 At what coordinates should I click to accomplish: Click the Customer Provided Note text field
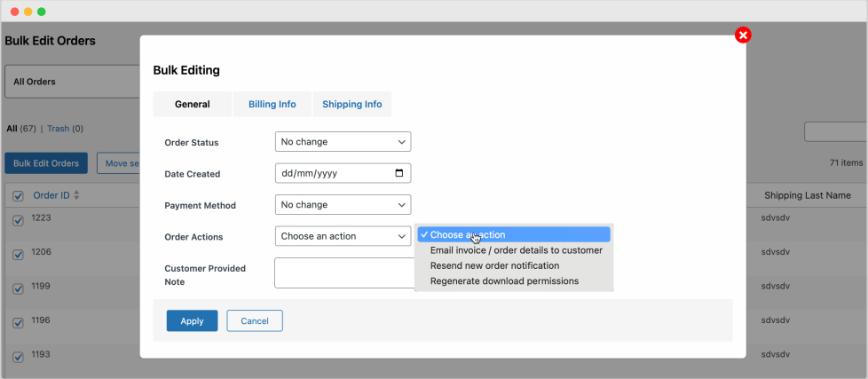(344, 272)
